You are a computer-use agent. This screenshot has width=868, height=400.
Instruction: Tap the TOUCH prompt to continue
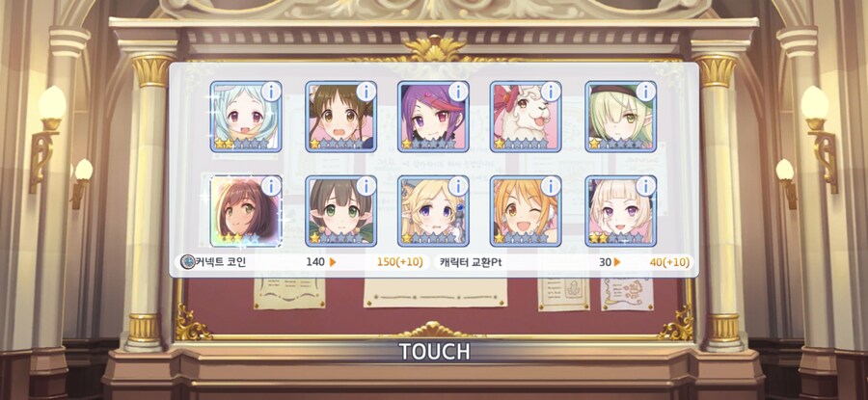(x=434, y=351)
